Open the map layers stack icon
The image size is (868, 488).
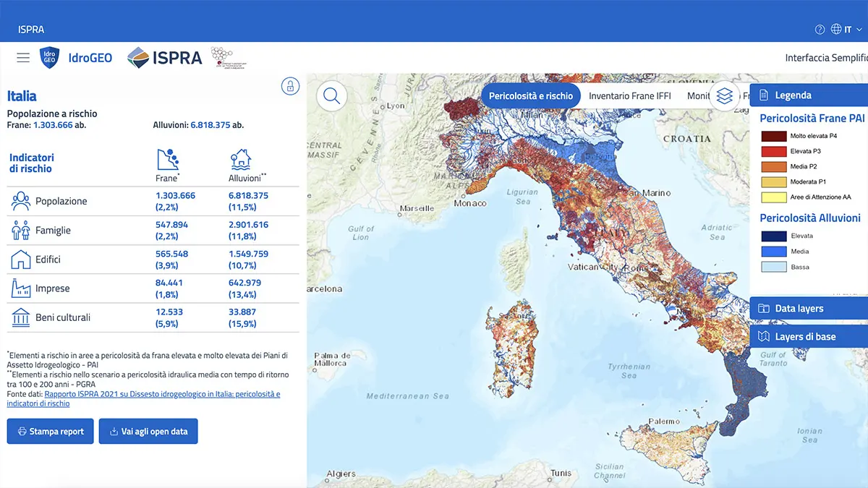pyautogui.click(x=724, y=95)
